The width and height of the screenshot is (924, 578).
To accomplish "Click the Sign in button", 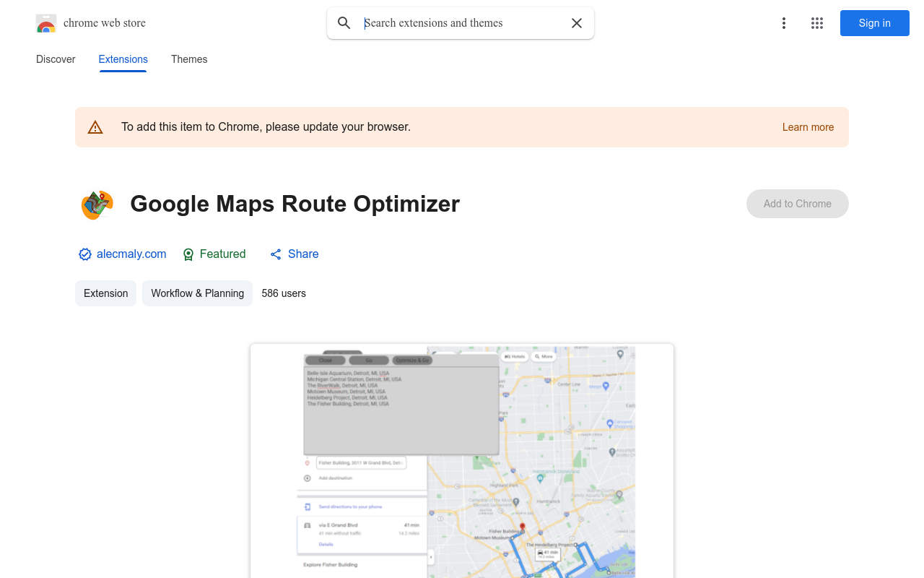I will pyautogui.click(x=875, y=23).
